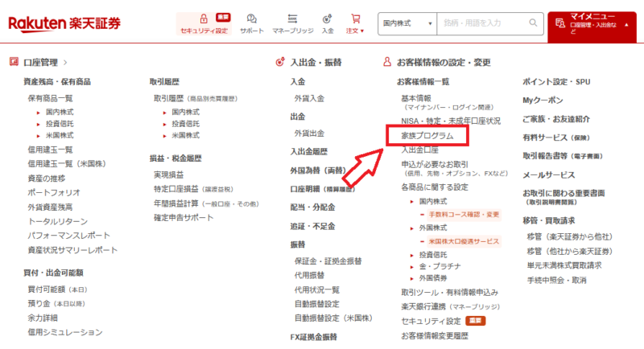644x349 pixels.
Task: Open 金・プラチナ setting
Action: 440,266
